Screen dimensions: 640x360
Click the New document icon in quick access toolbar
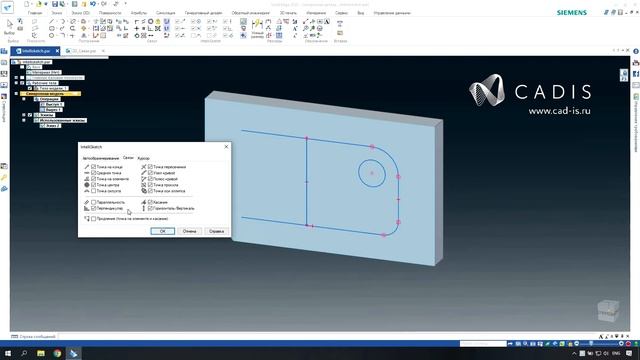(x=27, y=4)
